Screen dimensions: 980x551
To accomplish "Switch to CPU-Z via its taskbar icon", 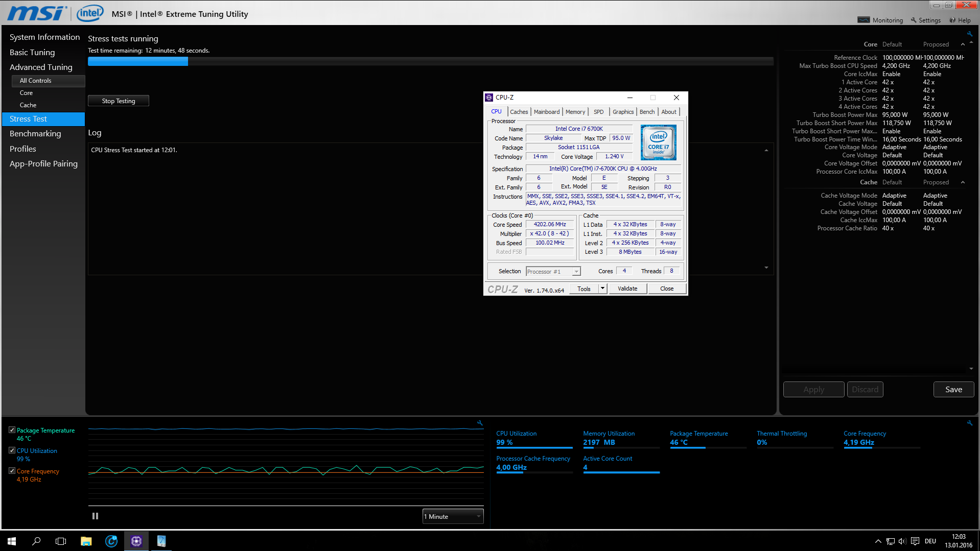I will (136, 541).
